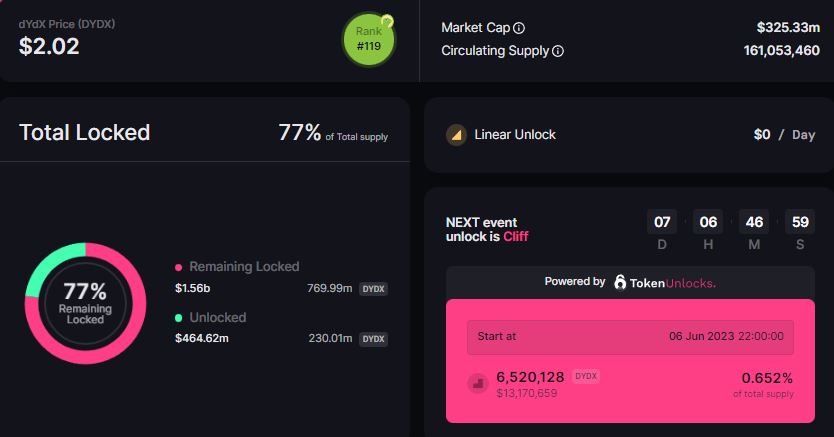Click the DYDX badge beside 769.99m
The image size is (834, 437).
(373, 289)
